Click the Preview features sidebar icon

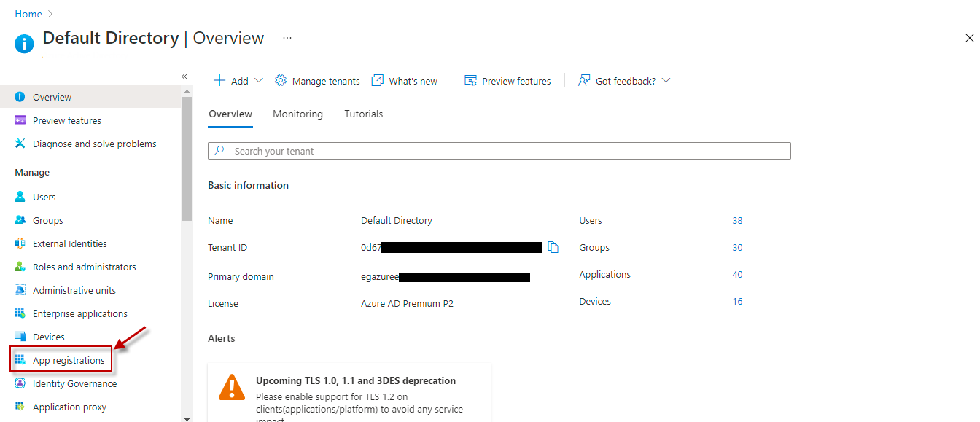pos(20,120)
